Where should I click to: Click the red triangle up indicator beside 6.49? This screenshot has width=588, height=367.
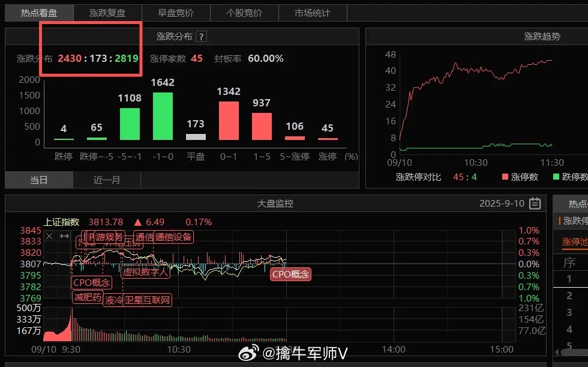click(x=137, y=222)
